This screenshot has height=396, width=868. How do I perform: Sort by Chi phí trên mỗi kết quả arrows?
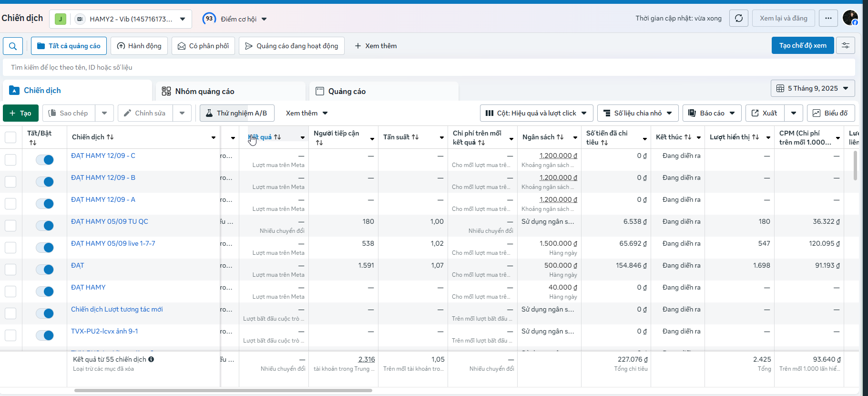coord(481,143)
